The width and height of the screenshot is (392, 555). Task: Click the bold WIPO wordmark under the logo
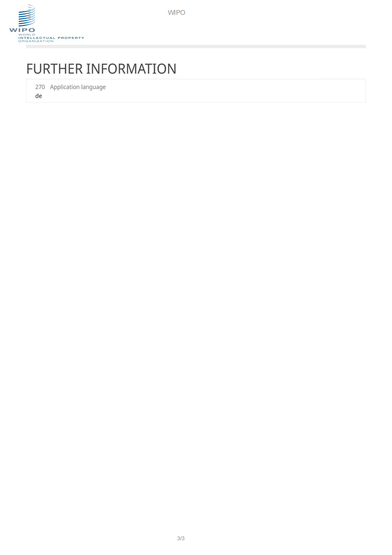click(x=22, y=30)
